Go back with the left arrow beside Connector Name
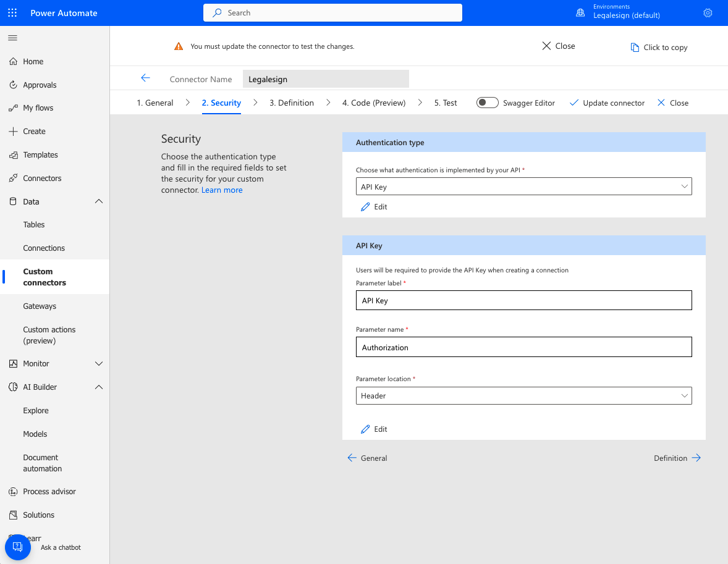The image size is (728, 564). coord(145,78)
